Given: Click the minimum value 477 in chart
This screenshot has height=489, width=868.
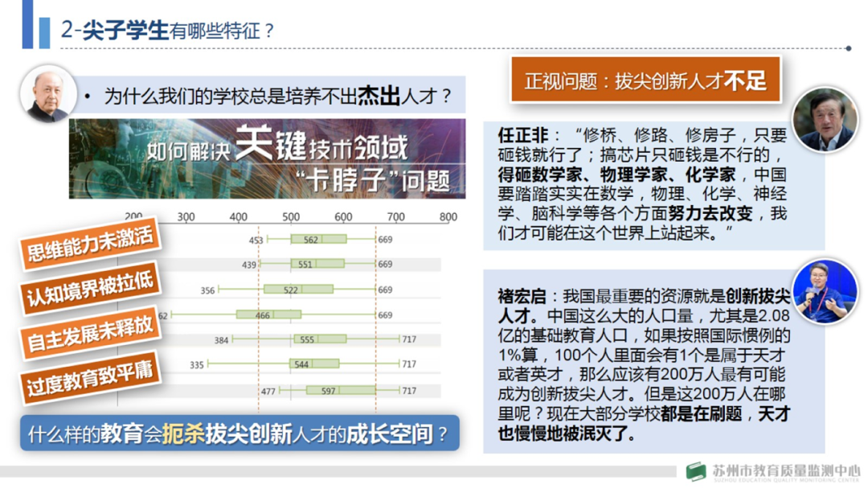Looking at the screenshot, I should (268, 391).
